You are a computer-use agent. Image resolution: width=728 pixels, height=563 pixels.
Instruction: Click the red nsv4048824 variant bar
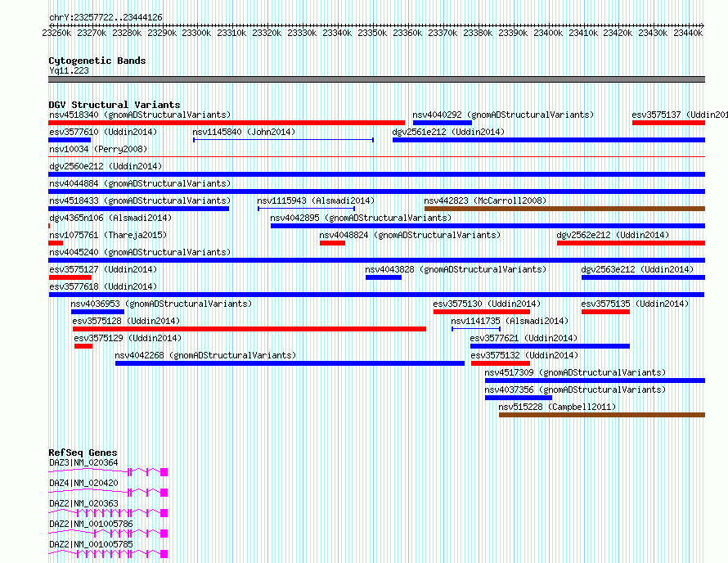pyautogui.click(x=332, y=243)
